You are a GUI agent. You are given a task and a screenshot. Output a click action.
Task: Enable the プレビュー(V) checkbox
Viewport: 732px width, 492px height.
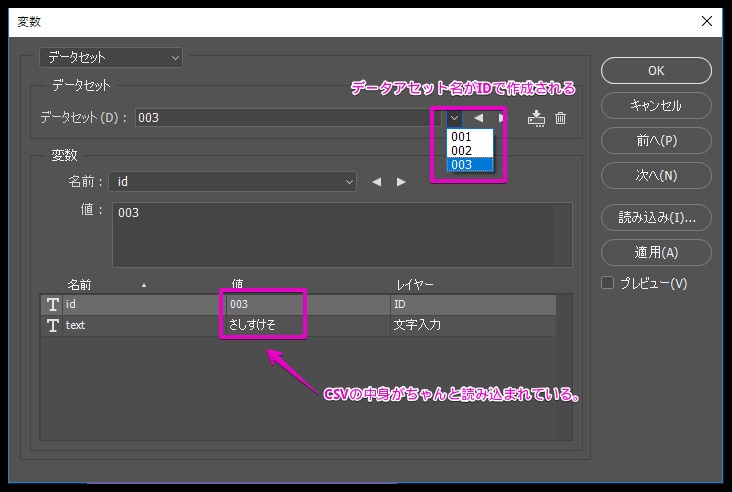[607, 283]
